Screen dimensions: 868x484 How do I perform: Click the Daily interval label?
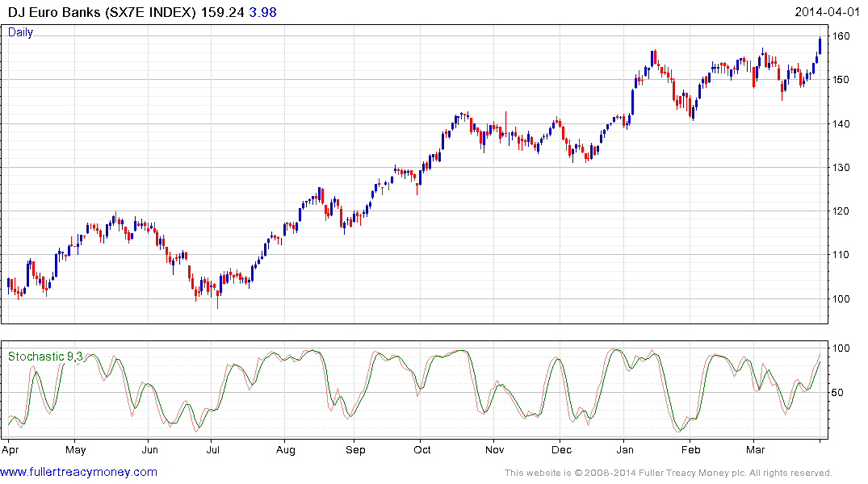pyautogui.click(x=20, y=32)
